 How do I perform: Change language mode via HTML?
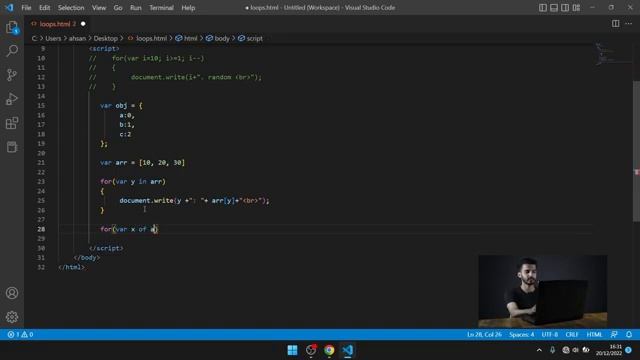click(594, 334)
